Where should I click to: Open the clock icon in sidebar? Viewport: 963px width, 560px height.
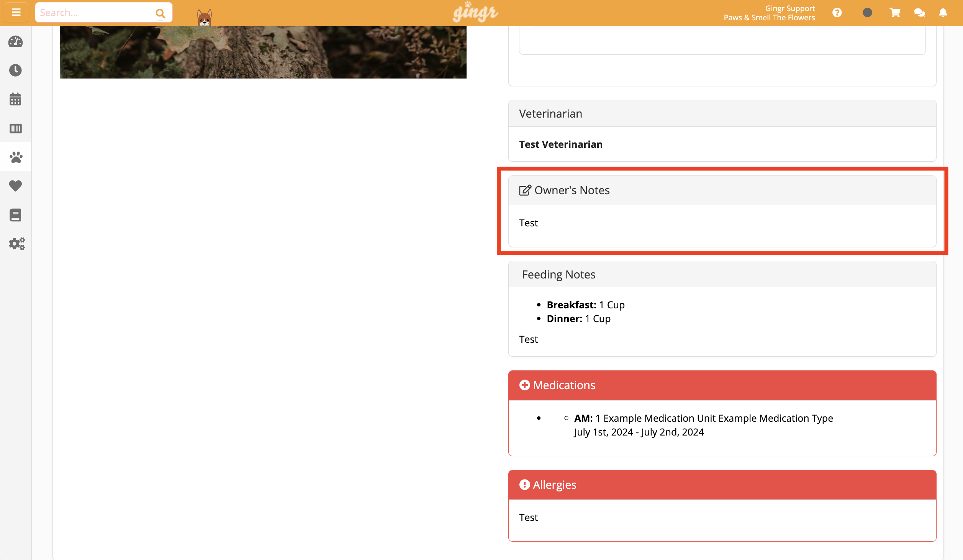click(x=15, y=70)
